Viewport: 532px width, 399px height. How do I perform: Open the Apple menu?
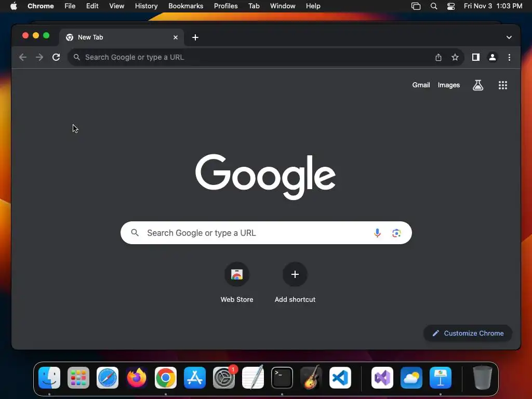[x=14, y=6]
